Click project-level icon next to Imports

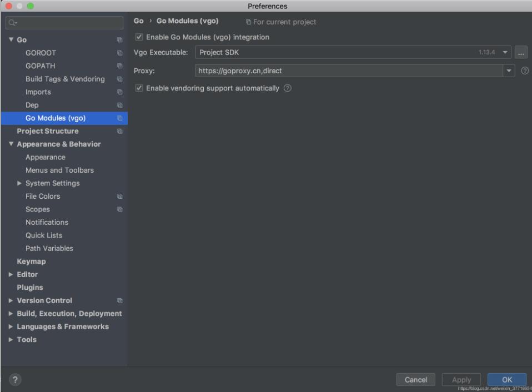[x=120, y=92]
